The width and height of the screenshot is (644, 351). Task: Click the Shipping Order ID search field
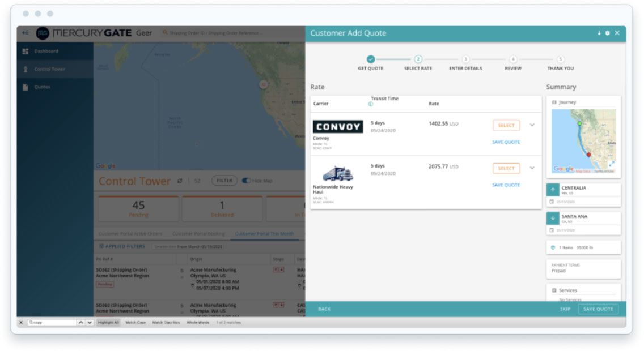point(215,33)
